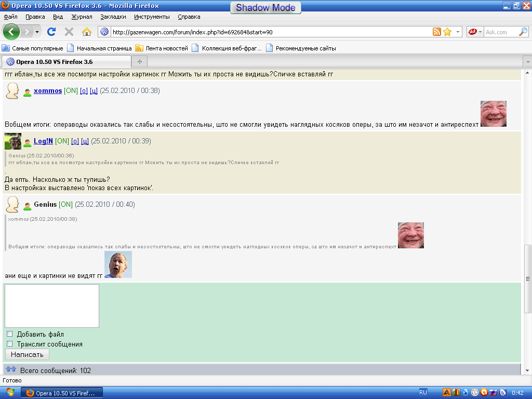This screenshot has height=399, width=532.
Task: Reload the current forum page
Action: click(51, 32)
